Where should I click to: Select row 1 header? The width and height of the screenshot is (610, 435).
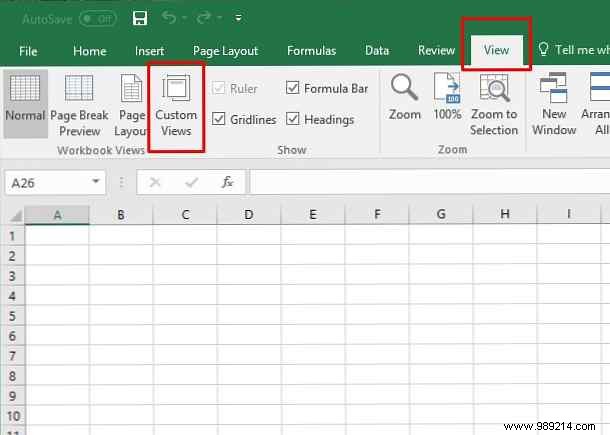12,236
